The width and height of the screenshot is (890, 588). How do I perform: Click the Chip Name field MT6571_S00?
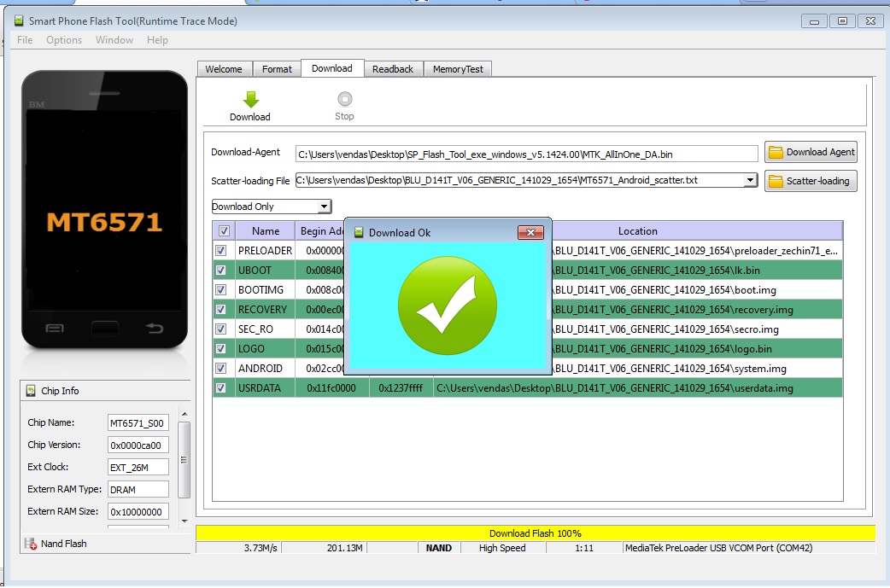138,423
